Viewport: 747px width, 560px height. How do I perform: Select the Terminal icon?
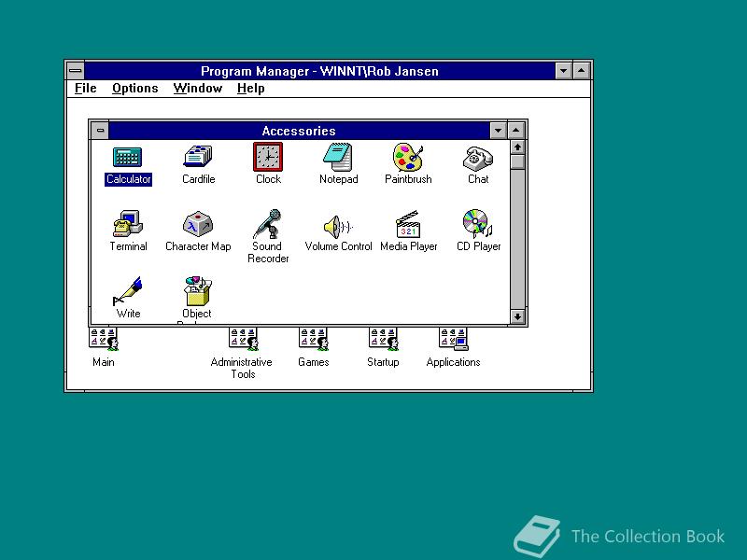click(128, 223)
